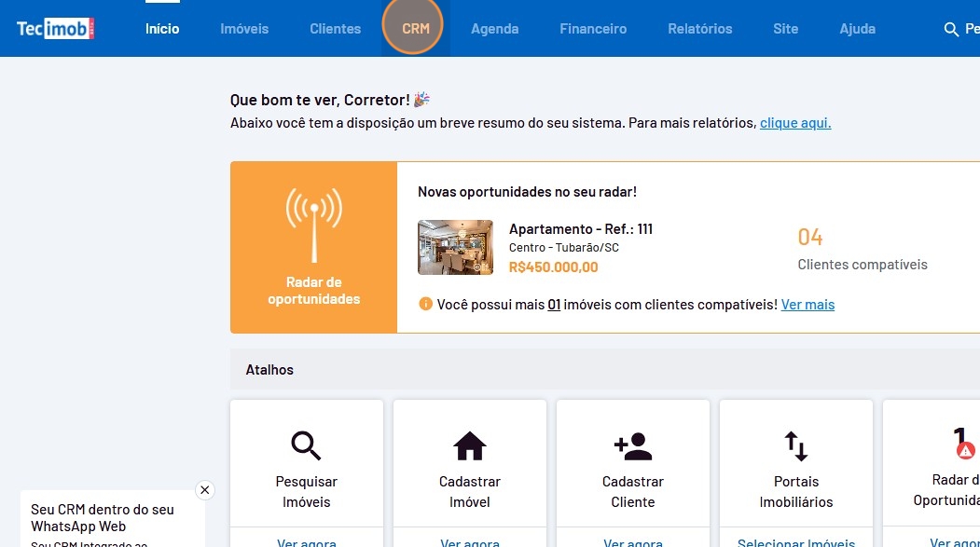980x547 pixels.
Task: Open the Financeiro section
Action: (593, 29)
